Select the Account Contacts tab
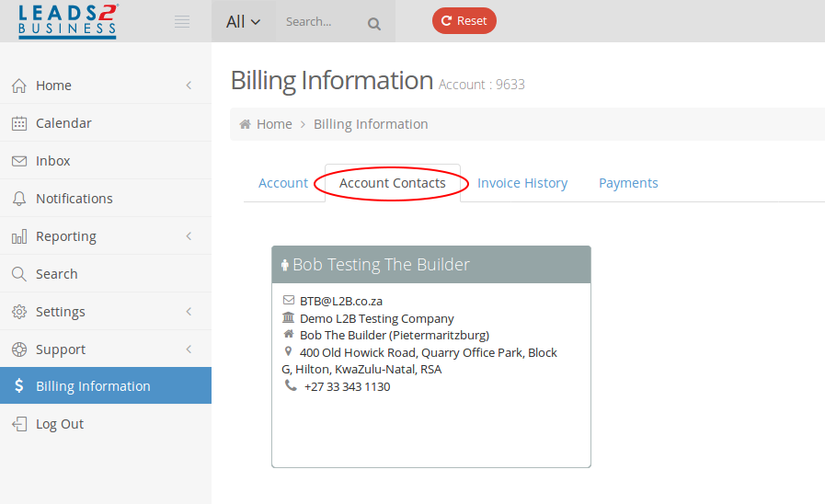The height and width of the screenshot is (504, 825). coord(393,183)
